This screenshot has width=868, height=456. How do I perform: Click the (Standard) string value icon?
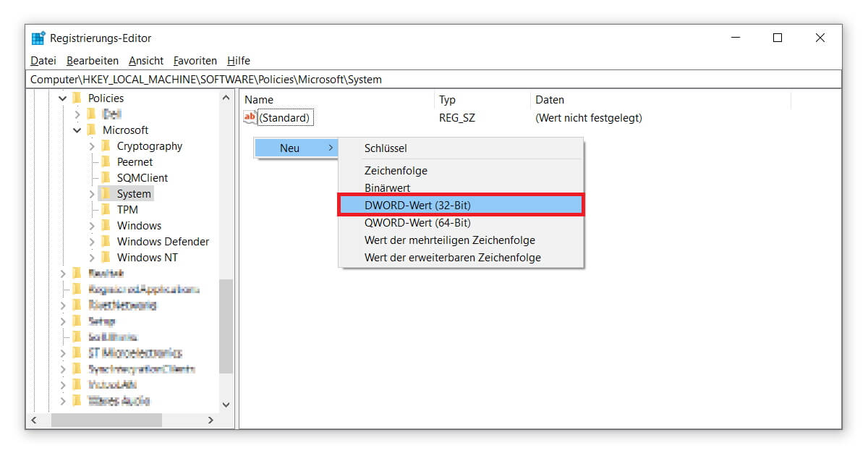click(x=250, y=117)
